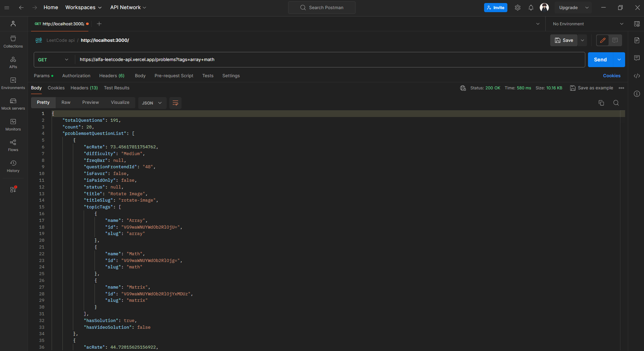Open a new request tab with plus
This screenshot has height=351, width=644.
pos(99,24)
